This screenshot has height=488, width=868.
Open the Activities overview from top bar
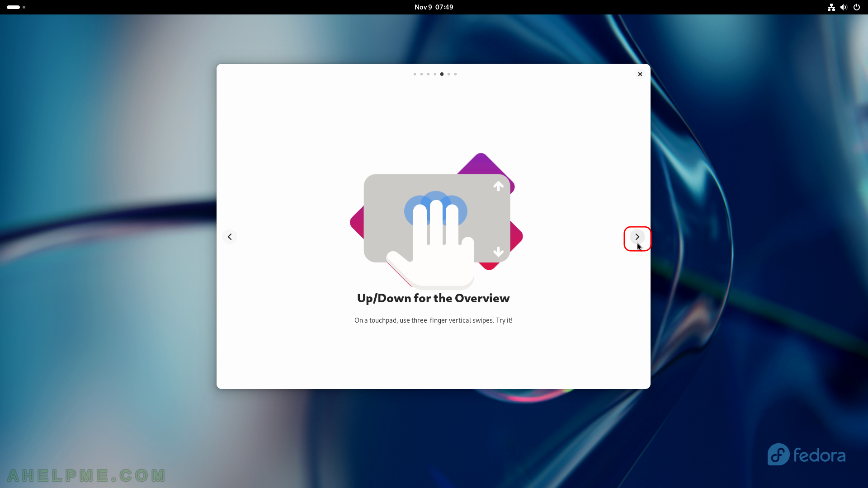16,7
